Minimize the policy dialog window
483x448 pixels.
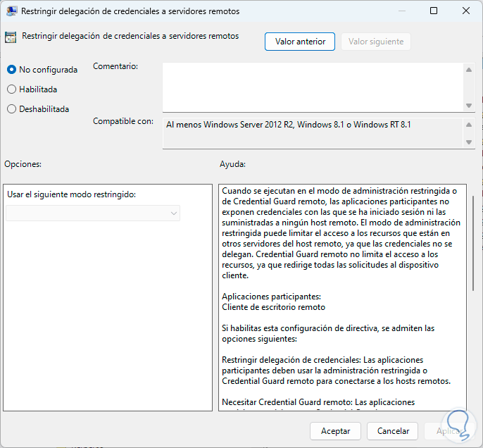(x=401, y=11)
